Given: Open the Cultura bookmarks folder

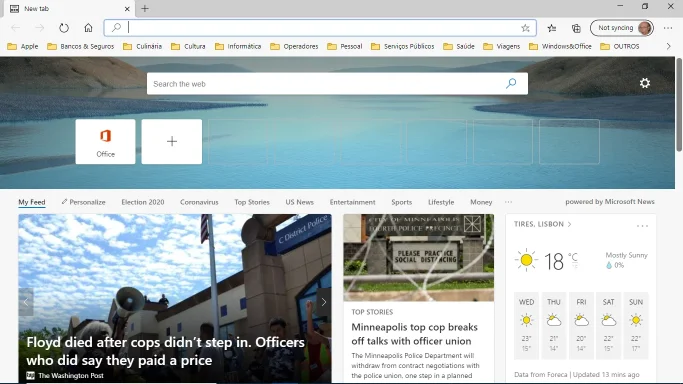Looking at the screenshot, I should pyautogui.click(x=188, y=46).
